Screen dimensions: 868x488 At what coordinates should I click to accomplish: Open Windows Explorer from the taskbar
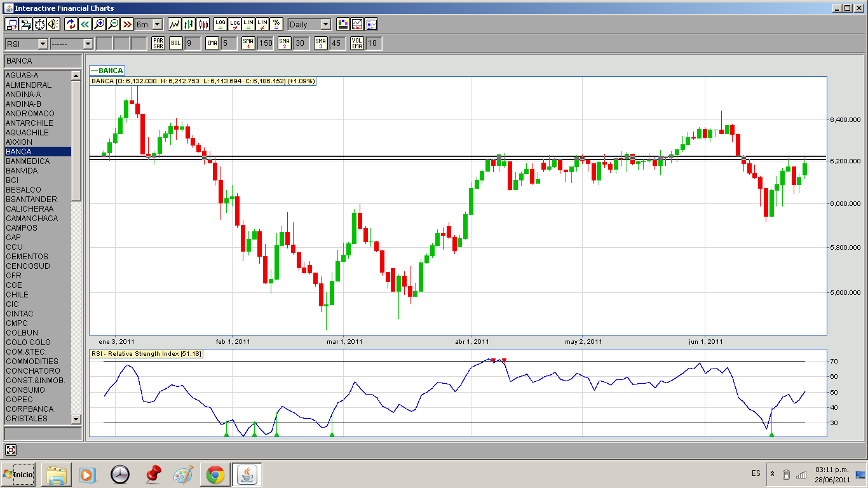(x=56, y=475)
